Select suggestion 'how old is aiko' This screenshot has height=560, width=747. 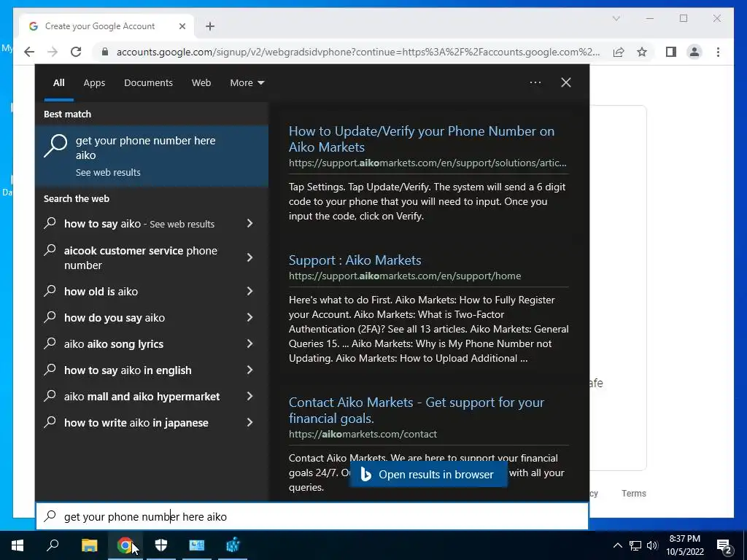click(101, 292)
